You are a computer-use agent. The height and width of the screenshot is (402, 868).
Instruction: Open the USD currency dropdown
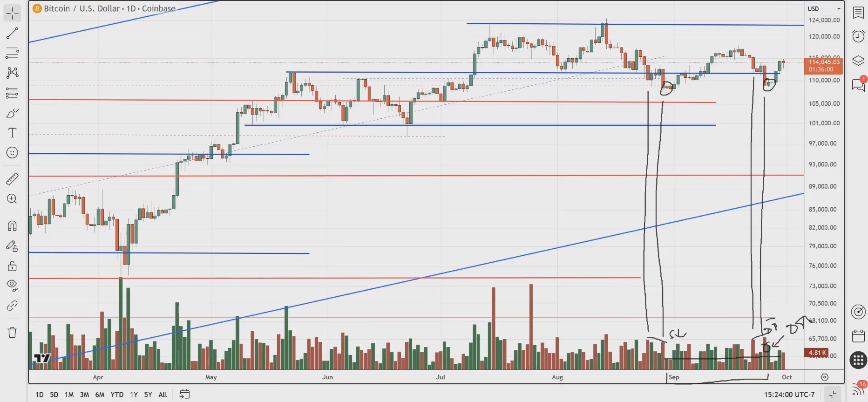tap(824, 8)
